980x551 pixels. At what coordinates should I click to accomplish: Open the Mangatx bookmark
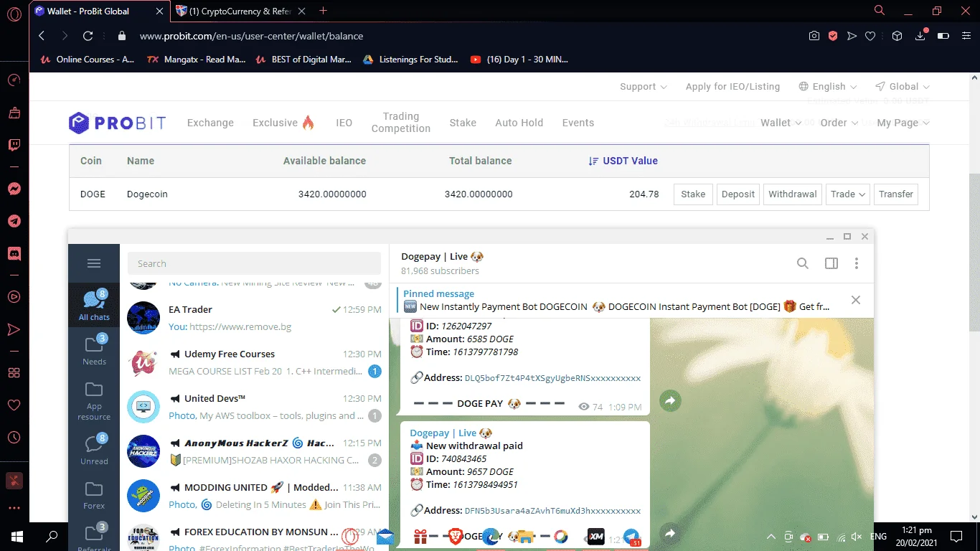(x=196, y=60)
